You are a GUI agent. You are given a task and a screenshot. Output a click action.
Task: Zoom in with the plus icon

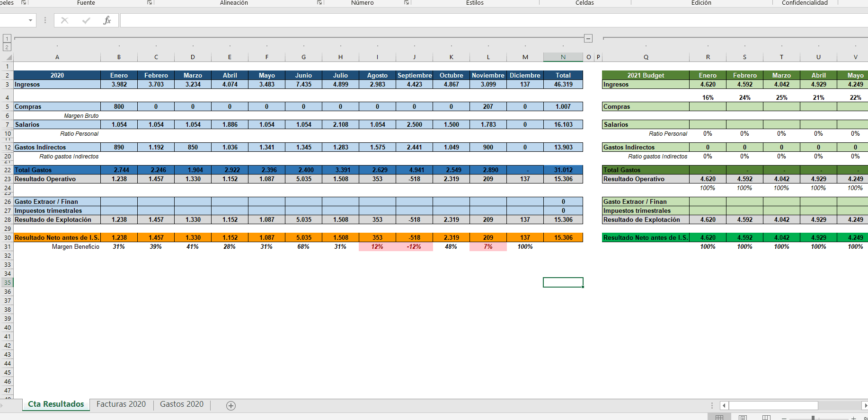854,418
